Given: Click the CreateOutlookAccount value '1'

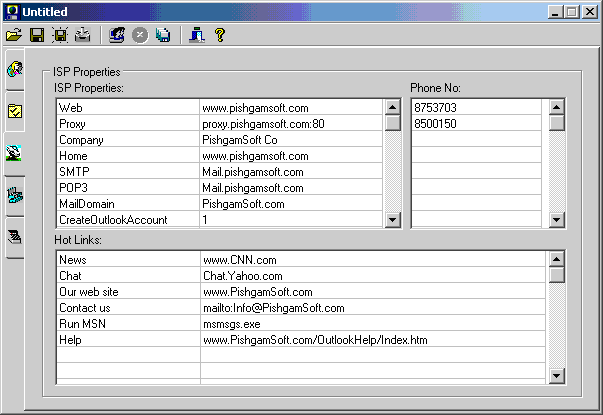Looking at the screenshot, I should point(291,220).
